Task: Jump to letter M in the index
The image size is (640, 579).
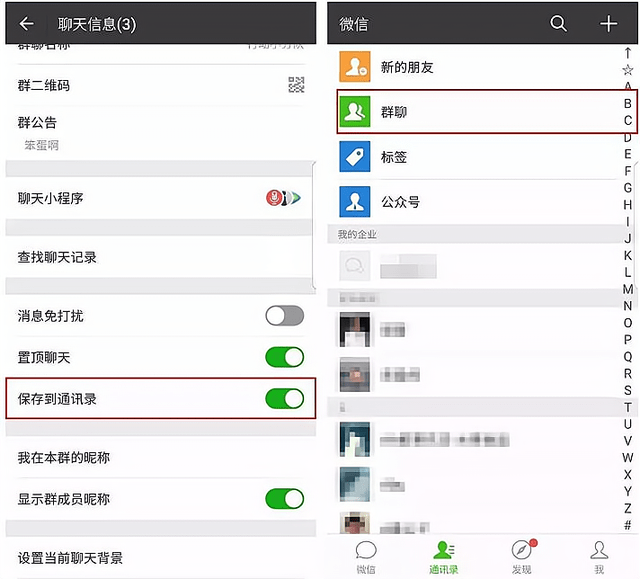Action: tap(628, 289)
